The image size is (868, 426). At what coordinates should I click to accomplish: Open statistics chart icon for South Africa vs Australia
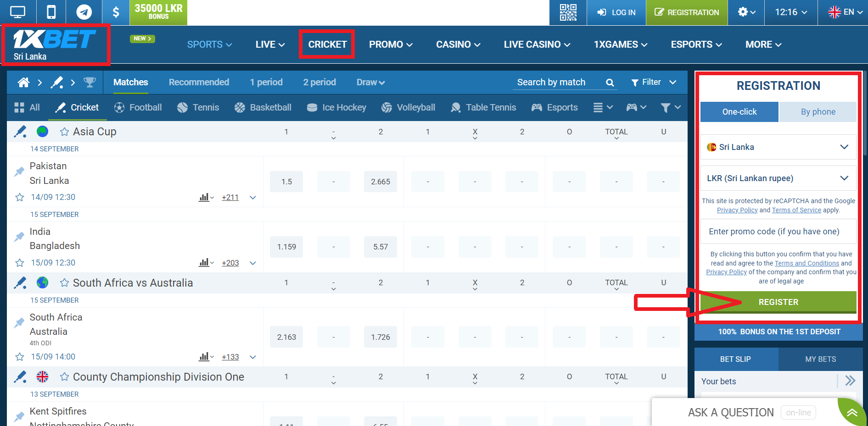(206, 357)
